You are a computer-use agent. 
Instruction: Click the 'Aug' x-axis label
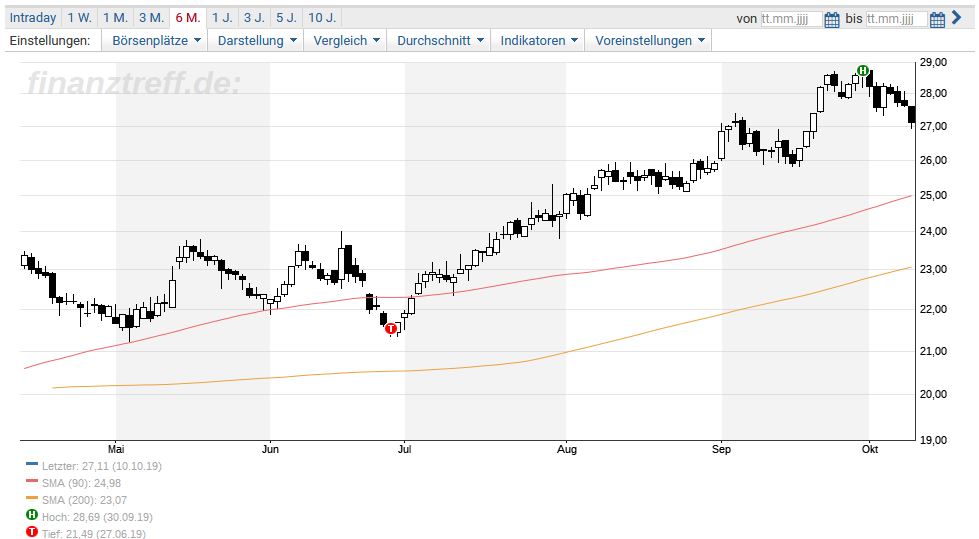(567, 449)
